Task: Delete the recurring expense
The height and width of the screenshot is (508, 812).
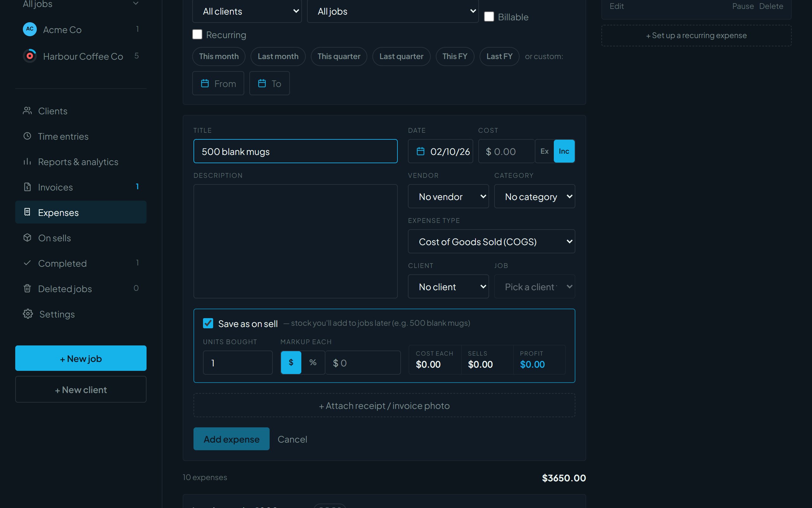Action: (771, 6)
